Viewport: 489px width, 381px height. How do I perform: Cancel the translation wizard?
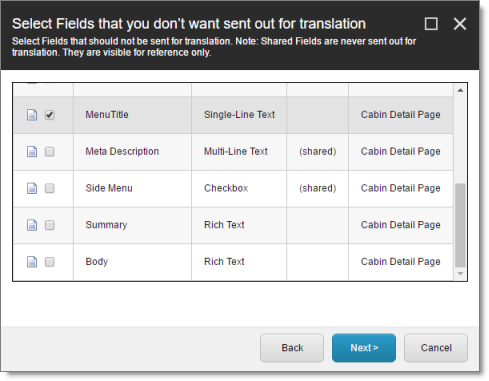(436, 348)
